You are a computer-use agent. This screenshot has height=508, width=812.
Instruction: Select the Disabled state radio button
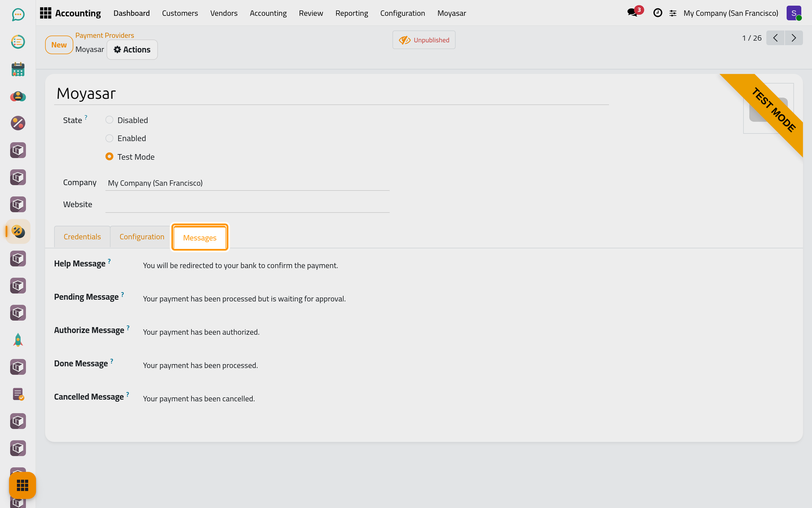tap(110, 120)
